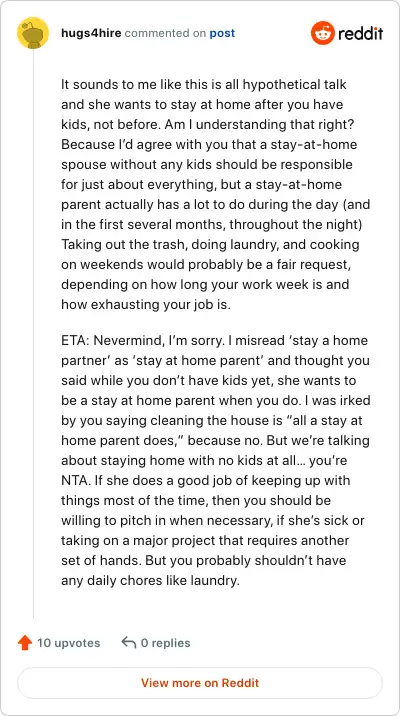This screenshot has height=716, width=400.
Task: Click the line starting "ETA: Nevermind"
Action: click(215, 341)
